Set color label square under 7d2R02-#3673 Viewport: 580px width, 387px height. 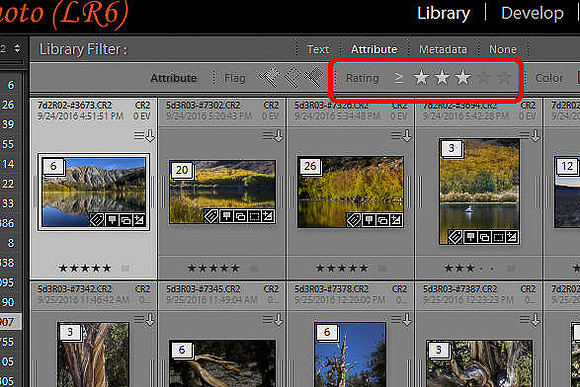coord(125,268)
